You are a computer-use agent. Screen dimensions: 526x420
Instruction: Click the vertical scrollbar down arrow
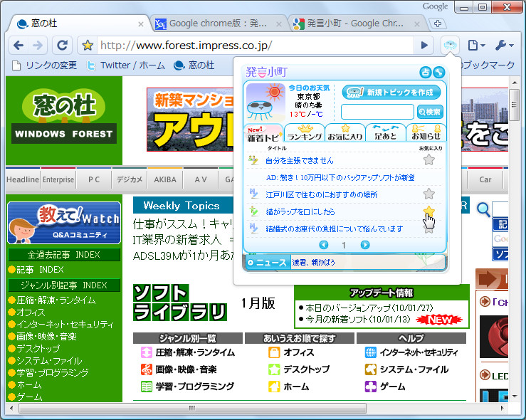pos(515,397)
